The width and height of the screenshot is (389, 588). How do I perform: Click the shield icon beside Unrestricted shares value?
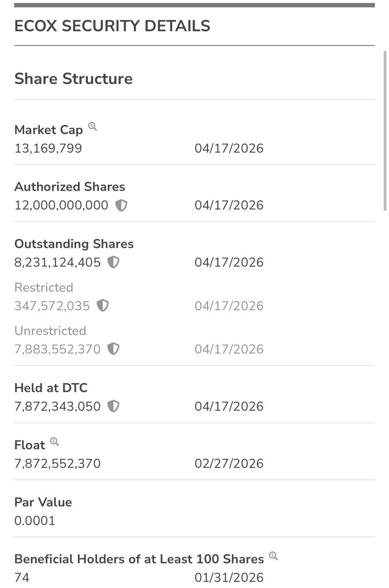pos(113,349)
